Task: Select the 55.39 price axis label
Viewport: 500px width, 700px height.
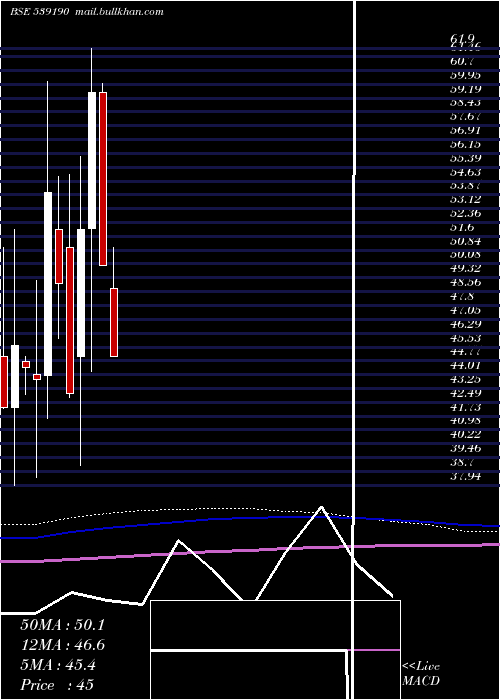Action: click(x=465, y=158)
